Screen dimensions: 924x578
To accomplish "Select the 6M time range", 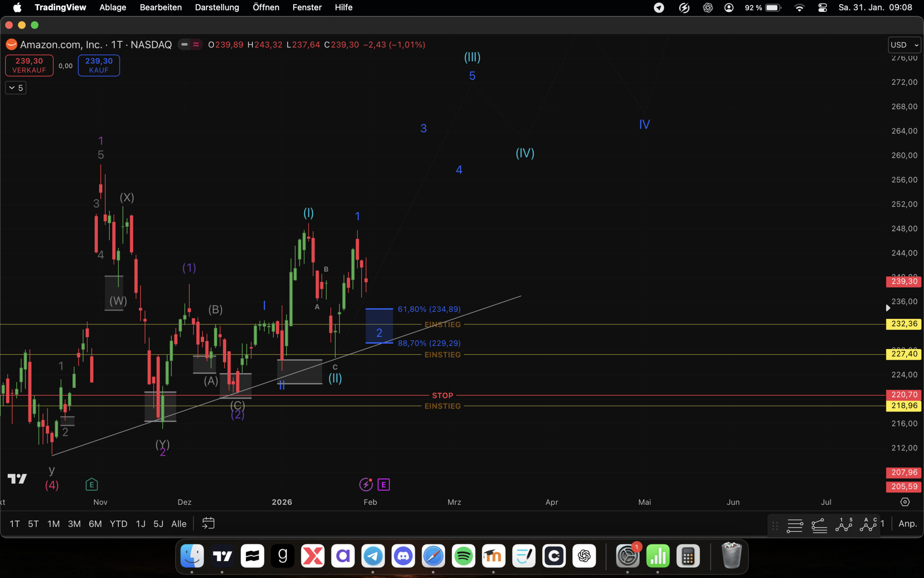I will [95, 524].
